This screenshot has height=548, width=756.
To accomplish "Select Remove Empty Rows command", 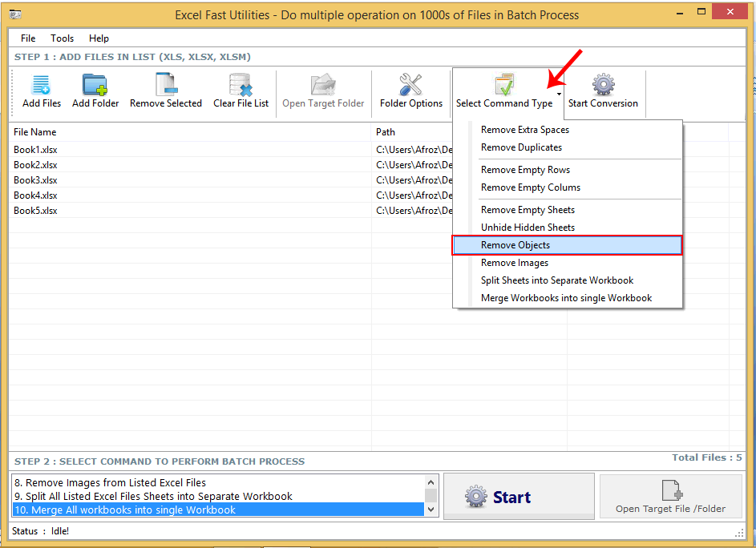I will point(525,169).
